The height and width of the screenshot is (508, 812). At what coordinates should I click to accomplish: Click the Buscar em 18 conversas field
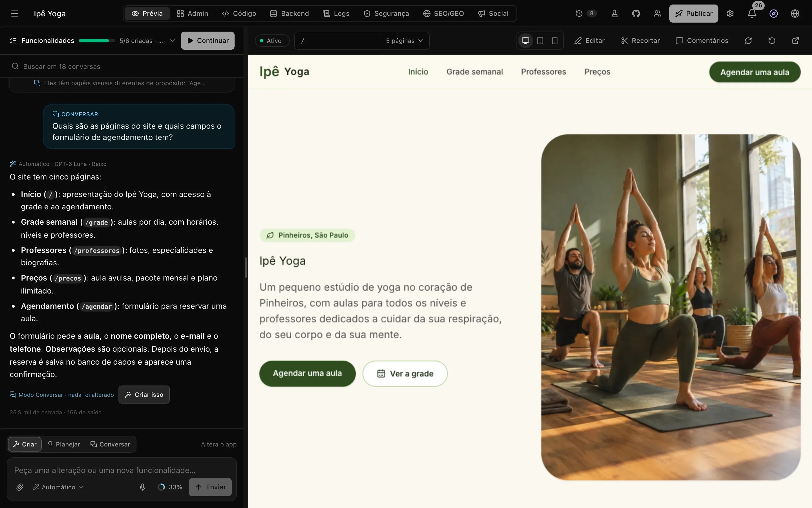pyautogui.click(x=122, y=66)
